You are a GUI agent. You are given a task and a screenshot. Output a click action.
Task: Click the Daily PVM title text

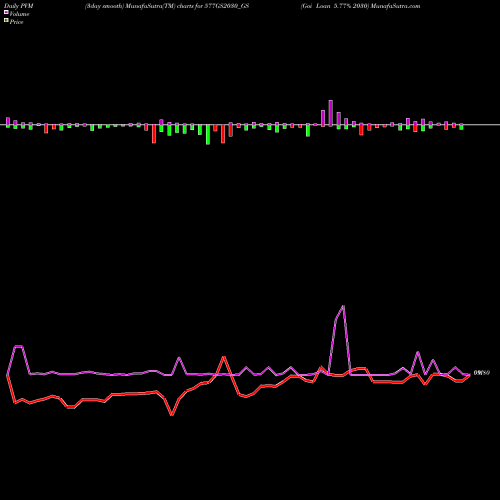point(19,6)
